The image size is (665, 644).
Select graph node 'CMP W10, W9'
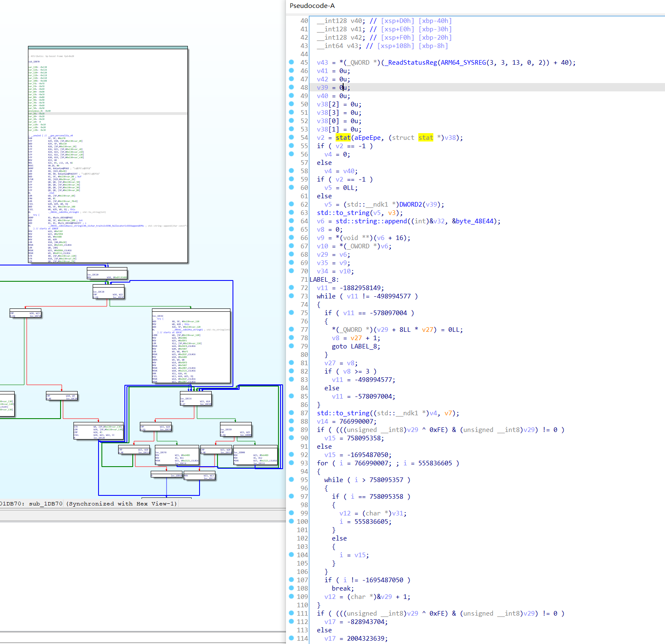click(x=62, y=396)
